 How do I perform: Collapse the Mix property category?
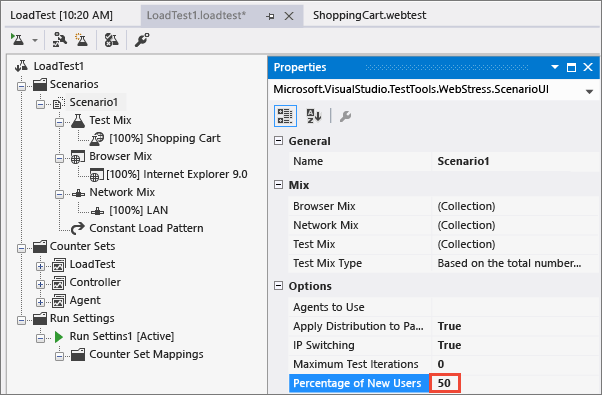[278, 185]
